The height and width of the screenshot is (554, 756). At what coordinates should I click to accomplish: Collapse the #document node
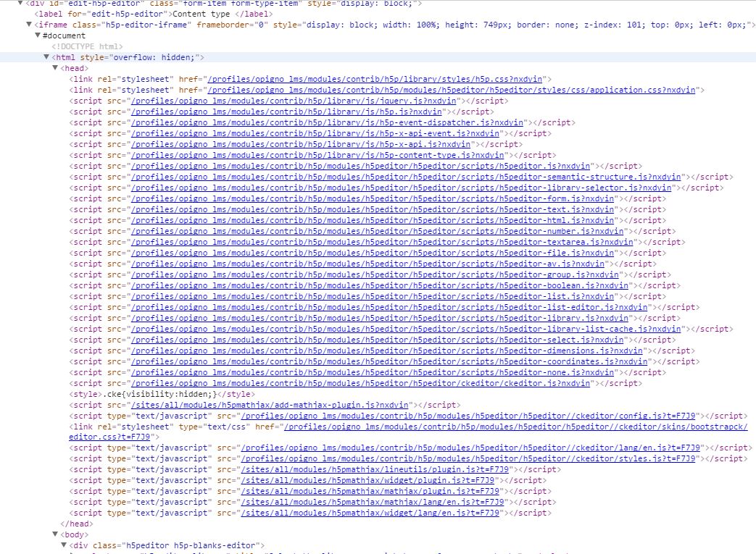click(x=38, y=35)
